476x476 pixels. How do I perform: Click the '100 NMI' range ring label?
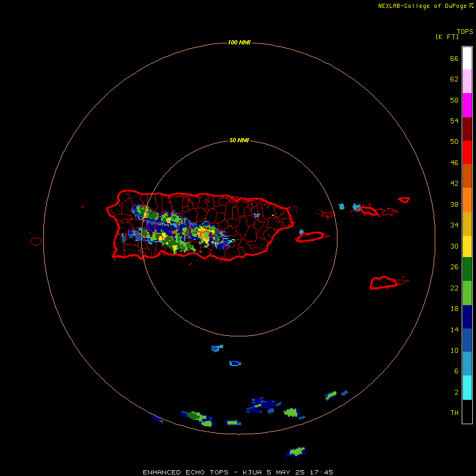(x=239, y=42)
